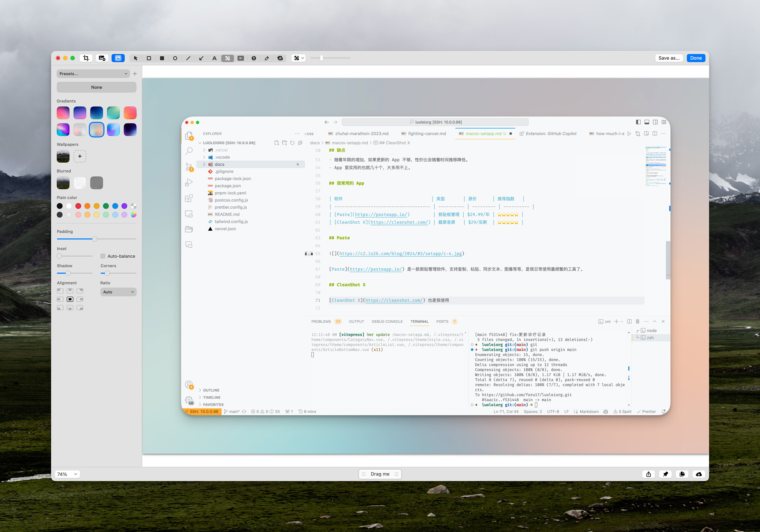Viewport: 760px width, 532px height.
Task: Select the pink-orange gradient thumbnail
Action: [130, 113]
